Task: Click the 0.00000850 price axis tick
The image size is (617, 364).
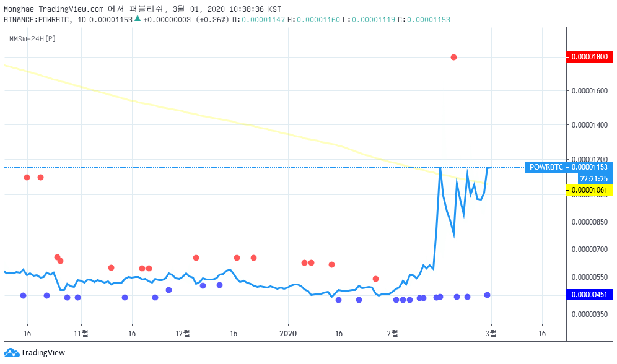Action: [x=590, y=222]
